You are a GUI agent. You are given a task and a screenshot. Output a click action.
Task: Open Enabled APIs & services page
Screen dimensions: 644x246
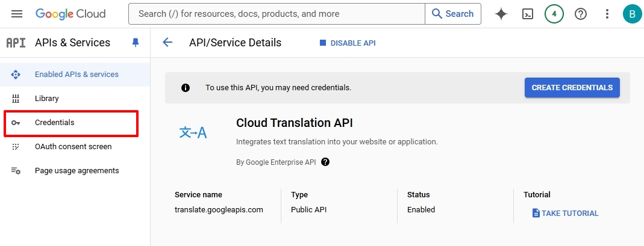click(75, 74)
